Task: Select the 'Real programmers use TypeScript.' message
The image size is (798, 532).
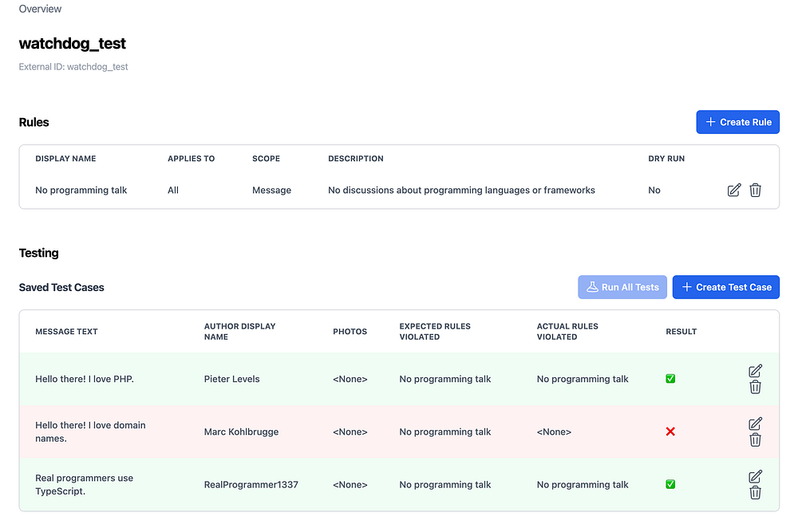Action: click(85, 484)
